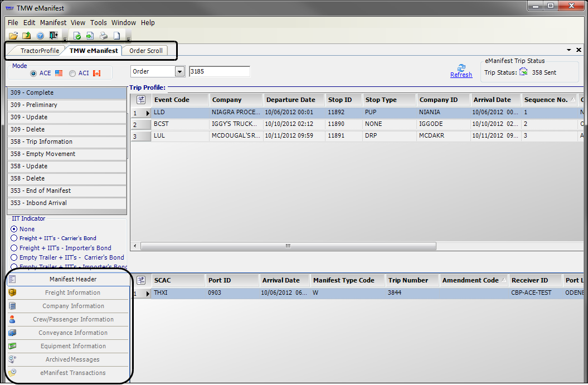This screenshot has width=588, height=385.
Task: Open the Manifest menu
Action: (x=53, y=23)
